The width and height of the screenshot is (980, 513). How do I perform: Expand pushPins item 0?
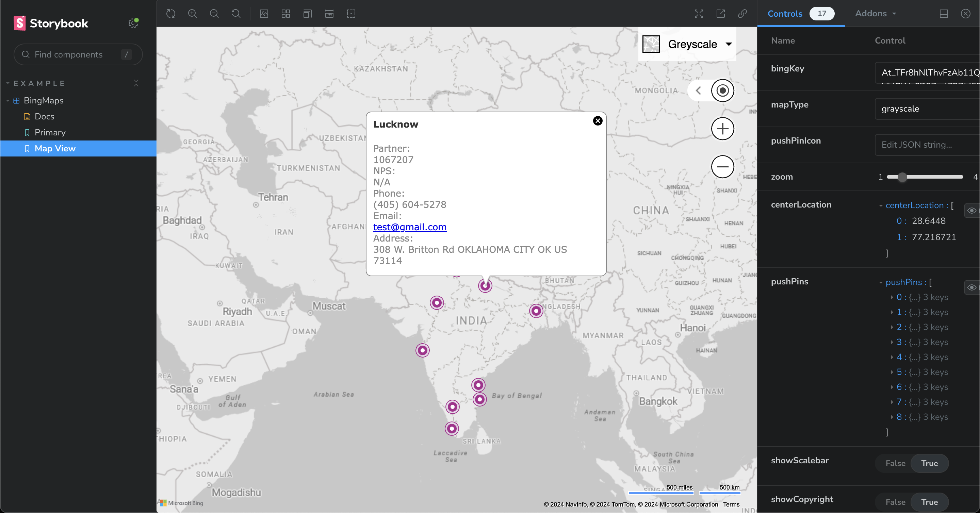click(x=892, y=297)
